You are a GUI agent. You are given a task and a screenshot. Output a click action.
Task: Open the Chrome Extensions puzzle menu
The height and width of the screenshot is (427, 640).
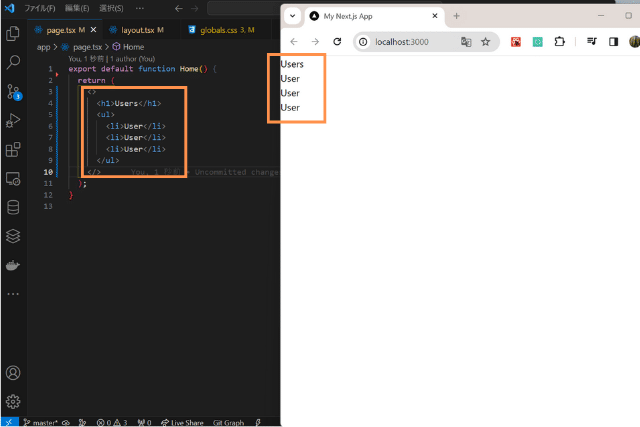(560, 42)
